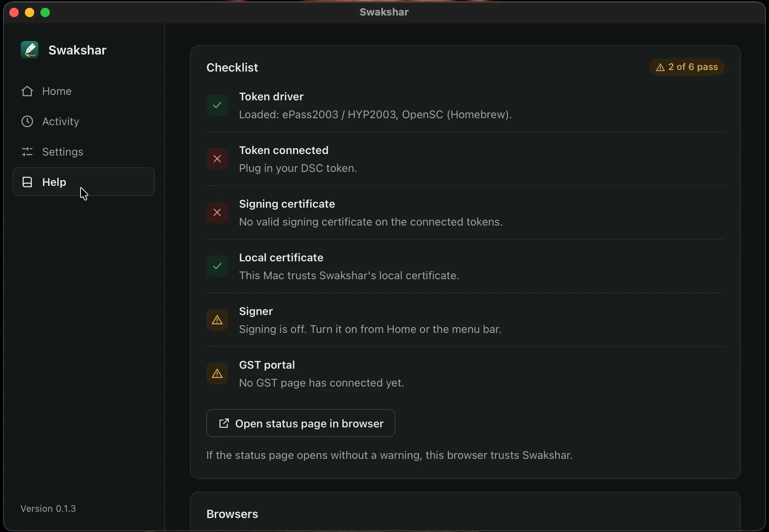Screen dimensions: 769x532
Task: Click the Swakshar window title
Action: point(384,12)
